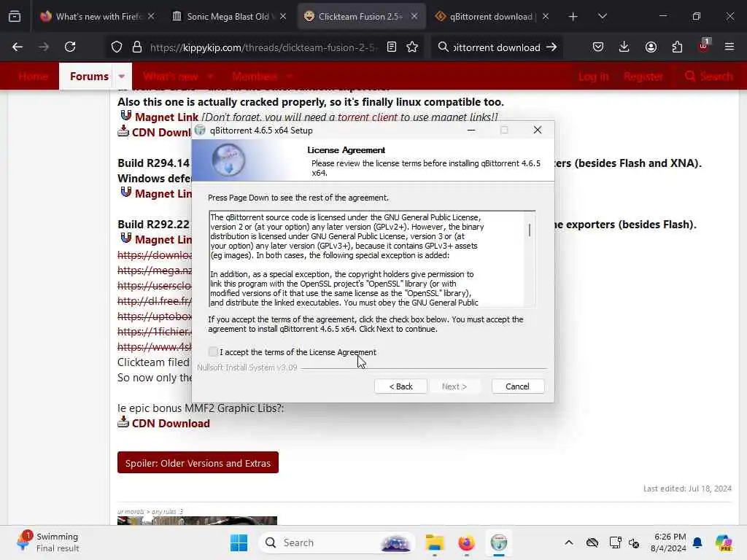Open File Explorer from taskbar
The image size is (747, 560).
point(435,542)
